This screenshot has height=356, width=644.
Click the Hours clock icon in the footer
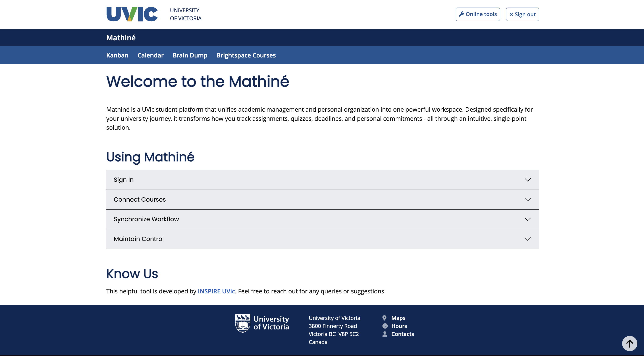pyautogui.click(x=385, y=326)
